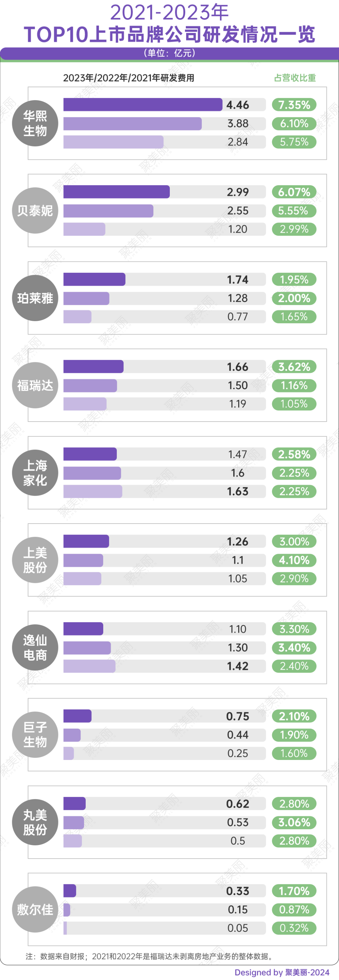
Task: Click the 贝泰妮 circle badge
Action: [x=35, y=210]
